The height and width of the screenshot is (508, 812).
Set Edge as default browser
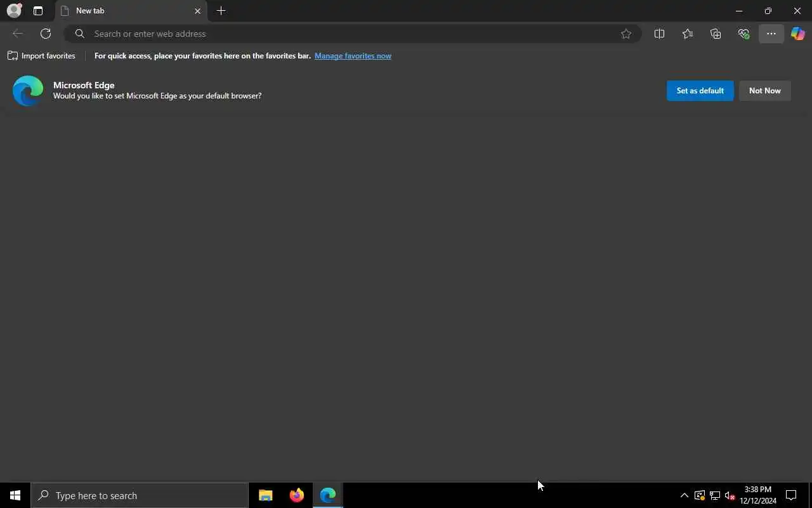click(700, 91)
